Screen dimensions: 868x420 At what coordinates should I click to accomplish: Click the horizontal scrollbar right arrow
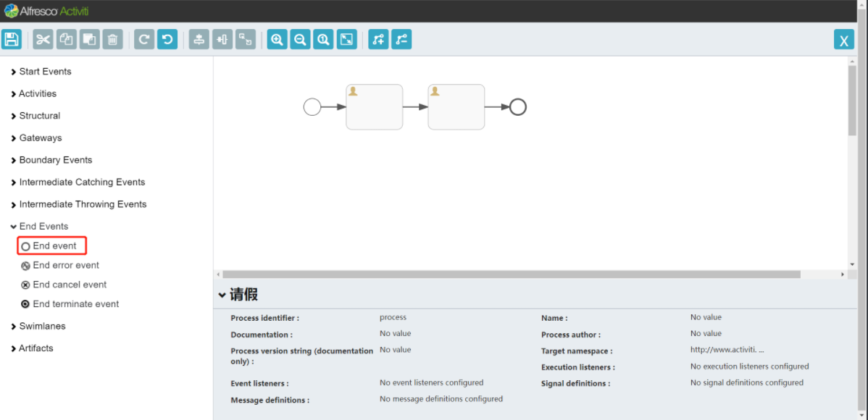[x=843, y=274]
